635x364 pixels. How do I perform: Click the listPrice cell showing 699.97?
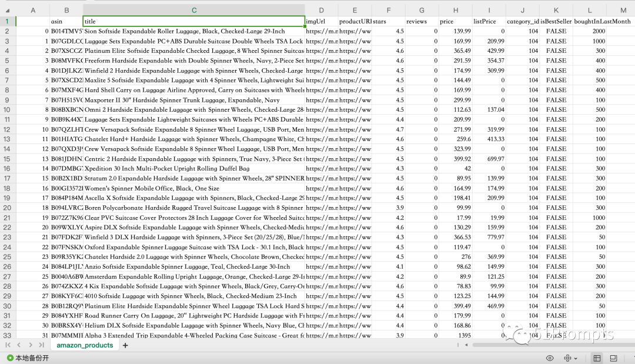(x=489, y=159)
